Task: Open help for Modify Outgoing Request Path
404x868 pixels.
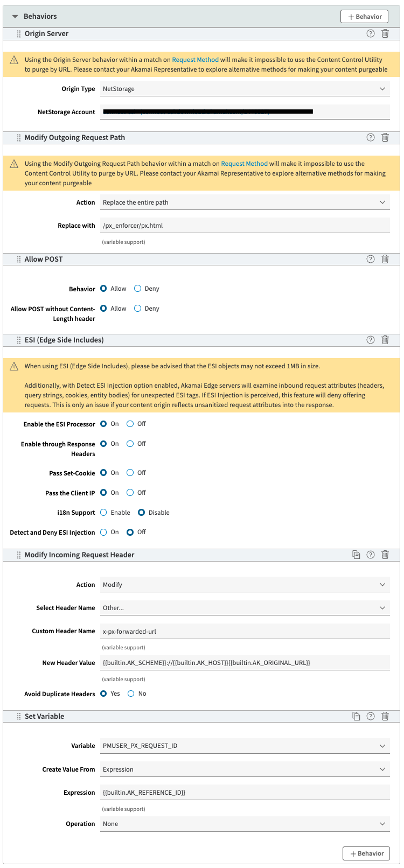Action: pyautogui.click(x=371, y=137)
